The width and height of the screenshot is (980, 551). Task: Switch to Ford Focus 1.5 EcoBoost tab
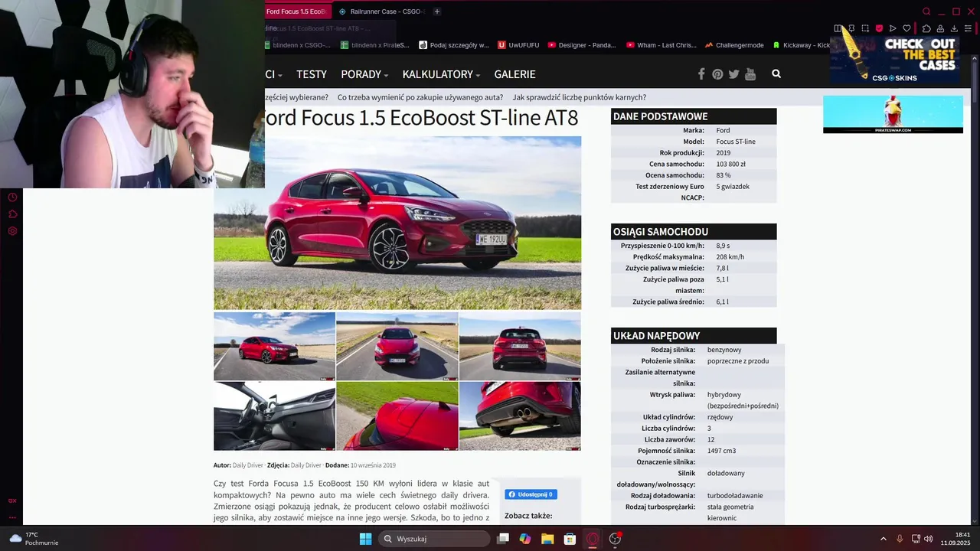pos(299,11)
